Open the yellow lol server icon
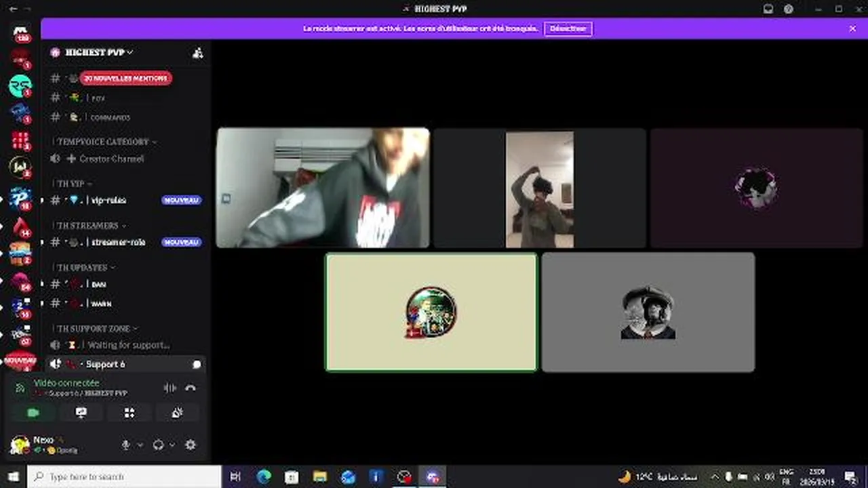The width and height of the screenshot is (868, 488). tap(20, 167)
